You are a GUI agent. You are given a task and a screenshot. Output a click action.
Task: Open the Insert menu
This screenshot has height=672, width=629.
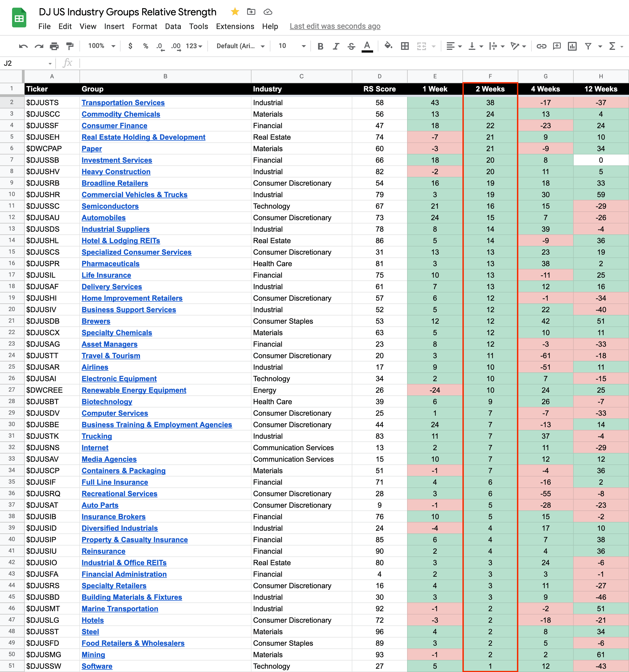pos(114,26)
